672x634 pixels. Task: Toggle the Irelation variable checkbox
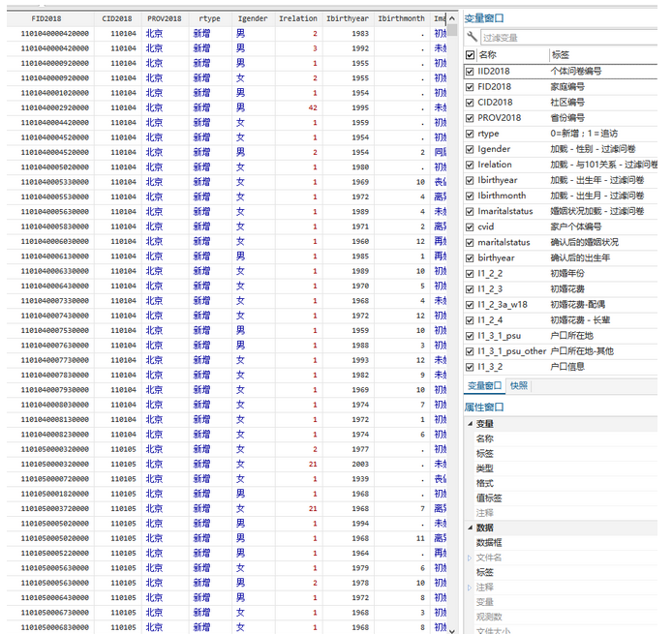click(x=470, y=165)
